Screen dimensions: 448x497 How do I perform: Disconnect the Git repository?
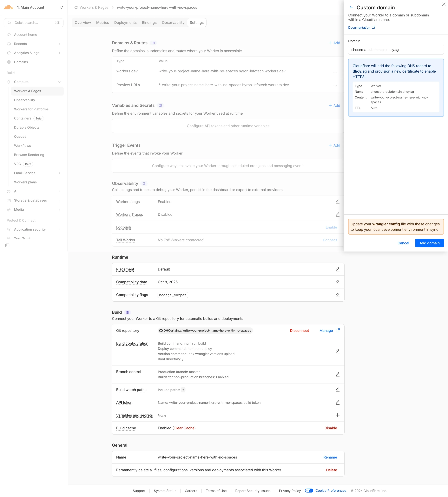click(x=299, y=331)
